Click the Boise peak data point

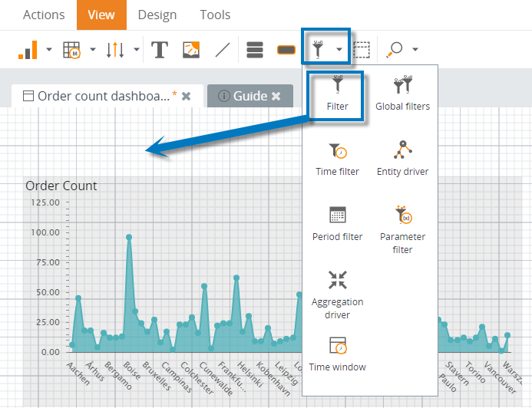click(x=129, y=237)
